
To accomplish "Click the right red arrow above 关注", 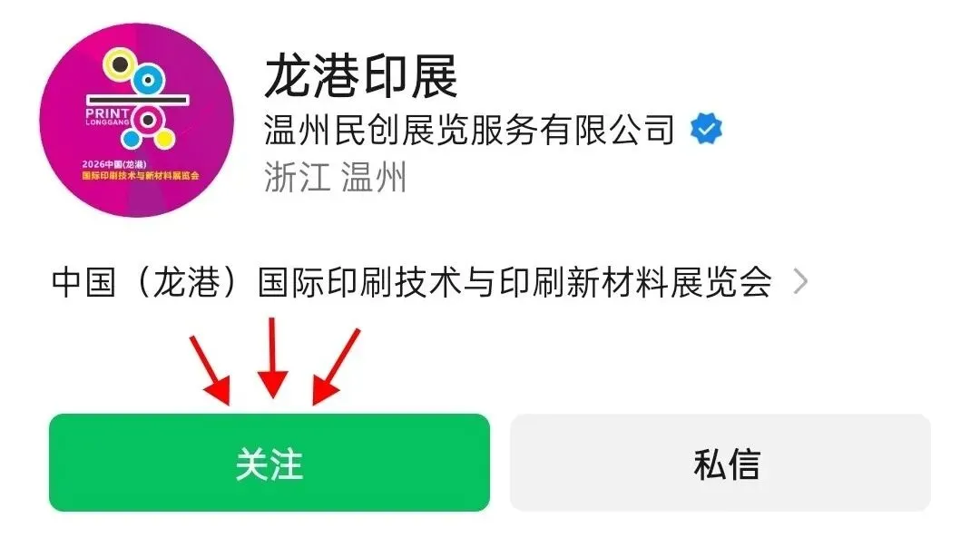I will [x=335, y=366].
